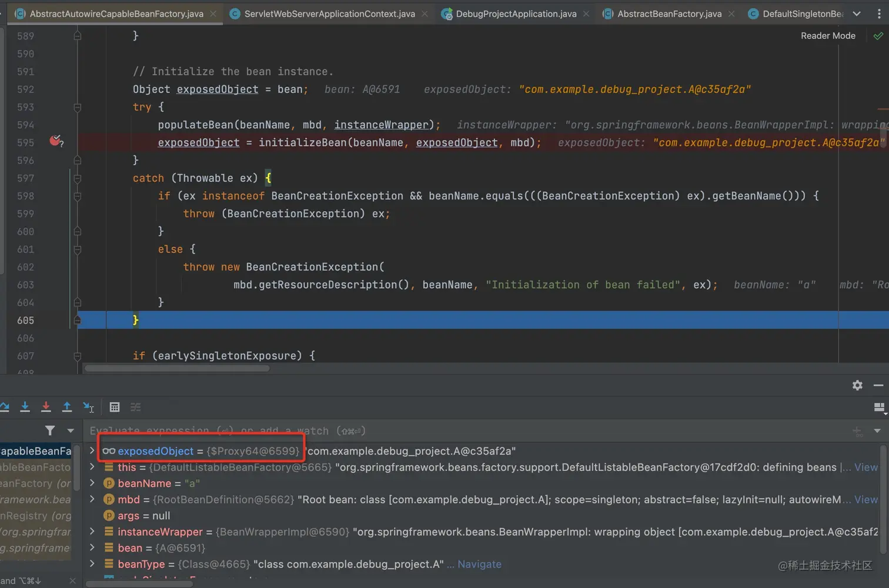This screenshot has width=889, height=588.
Task: Open the hidden editor tabs dropdown chevron
Action: (x=857, y=14)
